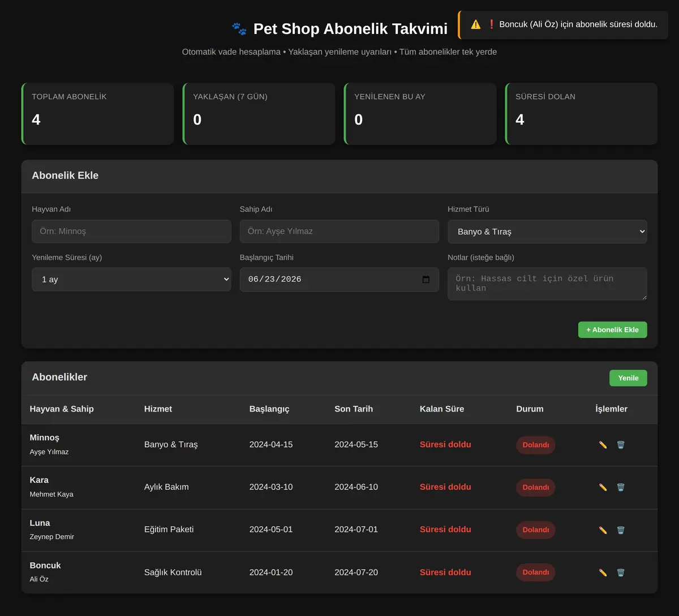Viewport: 679px width, 616px height.
Task: Delete Boncuk subscription with trash icon
Action: coord(621,572)
